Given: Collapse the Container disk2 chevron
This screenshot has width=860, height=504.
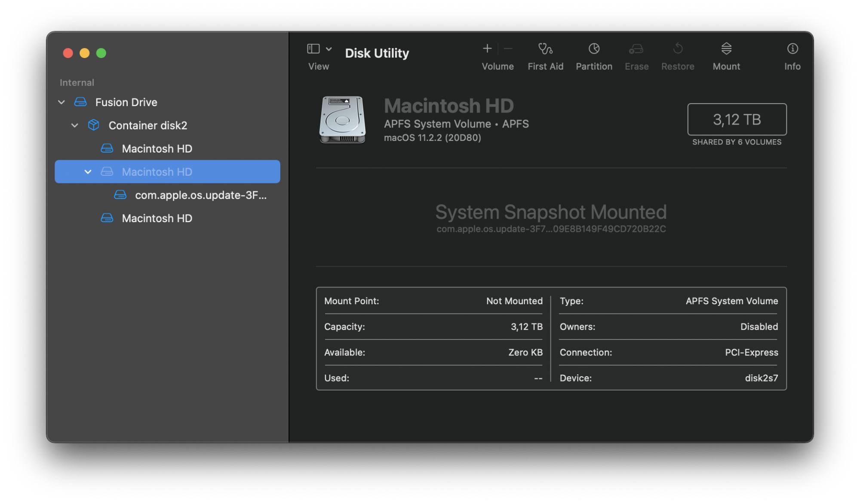Looking at the screenshot, I should point(75,125).
